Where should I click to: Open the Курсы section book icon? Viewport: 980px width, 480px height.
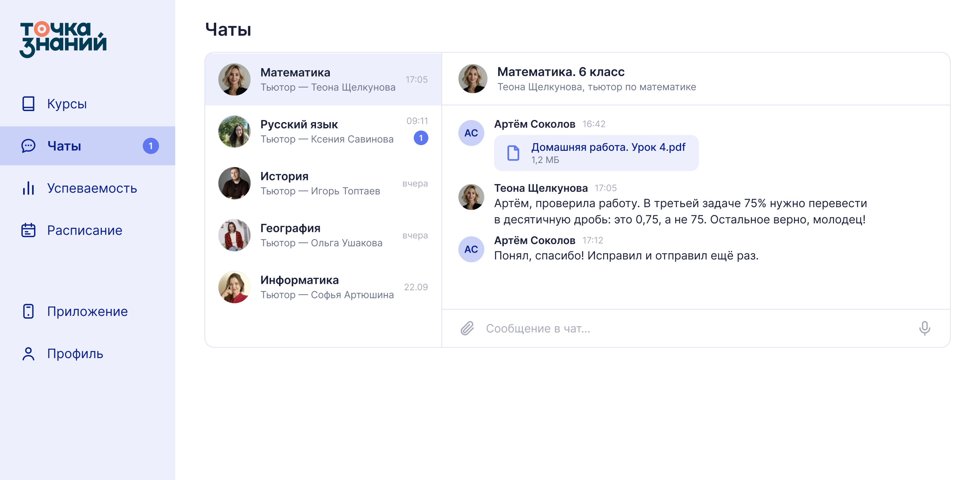28,104
